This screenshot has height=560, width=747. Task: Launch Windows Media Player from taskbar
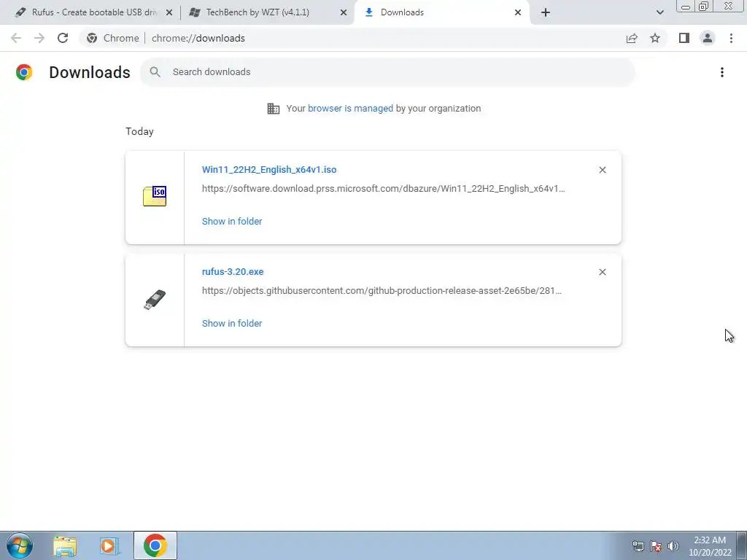[x=109, y=545]
